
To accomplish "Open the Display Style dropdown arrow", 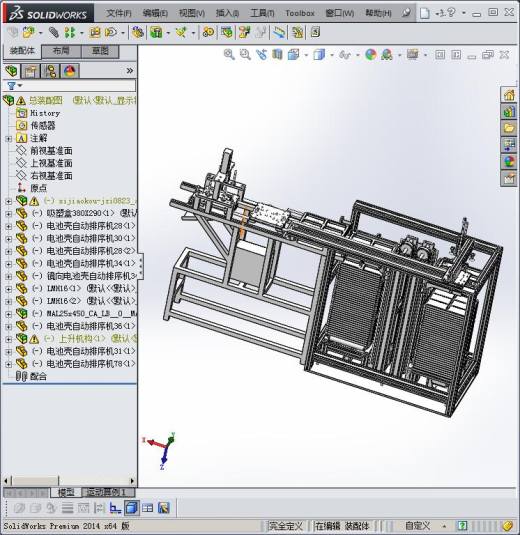I will 332,55.
